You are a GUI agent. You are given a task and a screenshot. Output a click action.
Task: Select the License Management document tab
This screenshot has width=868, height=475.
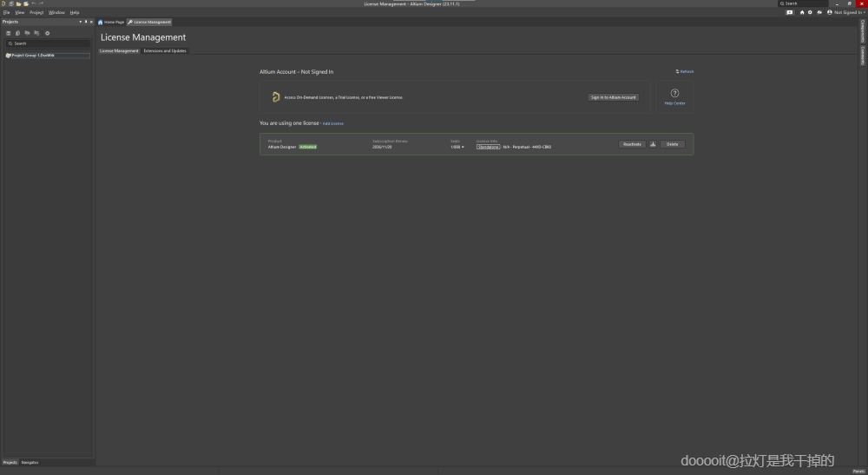(149, 23)
